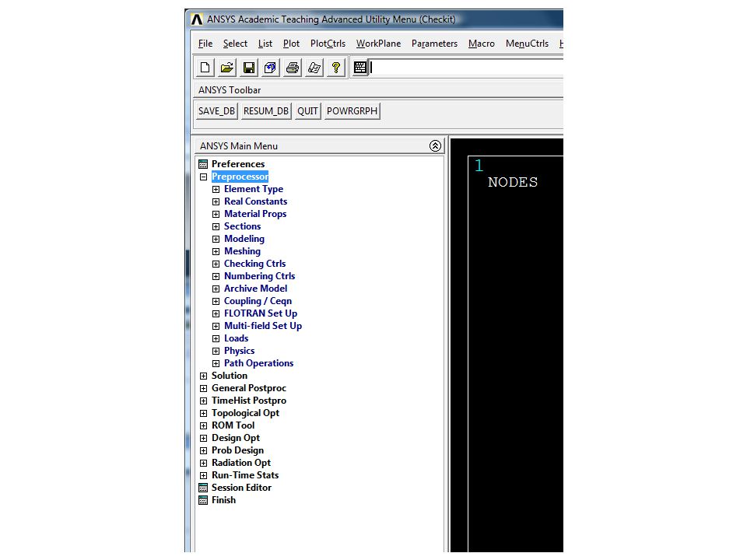747x560 pixels.
Task: Expand the Solution node
Action: tap(203, 376)
